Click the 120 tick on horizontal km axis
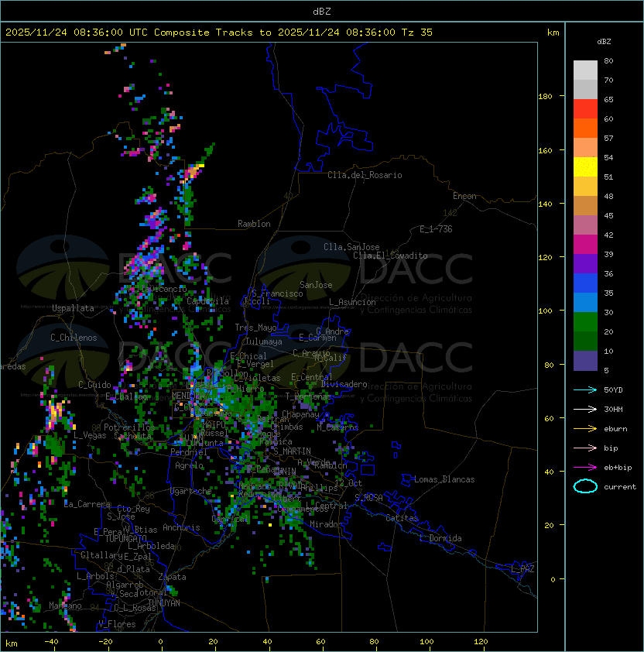The height and width of the screenshot is (652, 644). point(481,642)
